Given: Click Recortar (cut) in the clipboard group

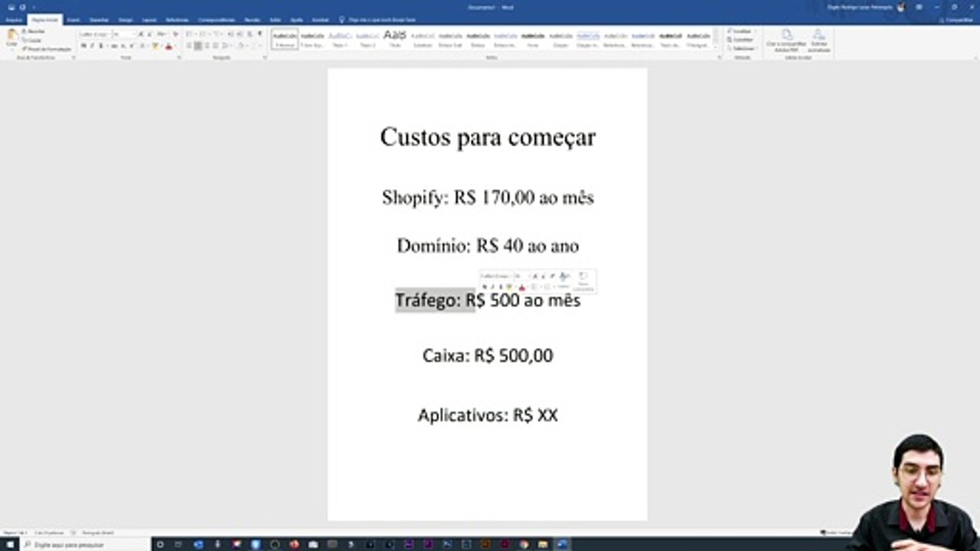Looking at the screenshot, I should 35,31.
